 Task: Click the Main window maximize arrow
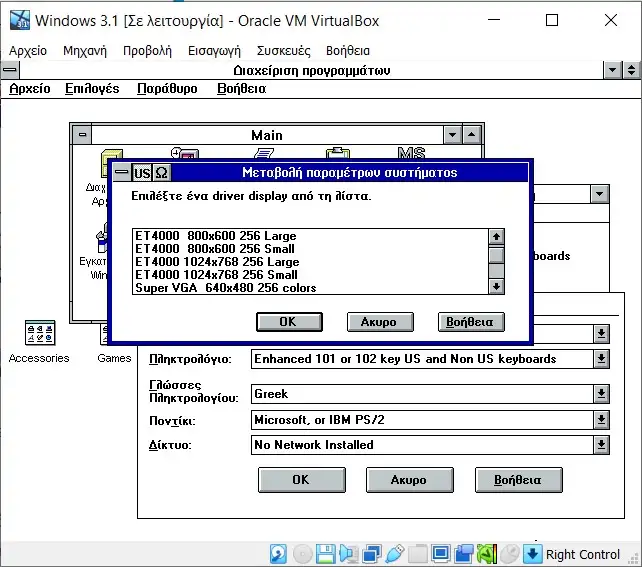472,135
